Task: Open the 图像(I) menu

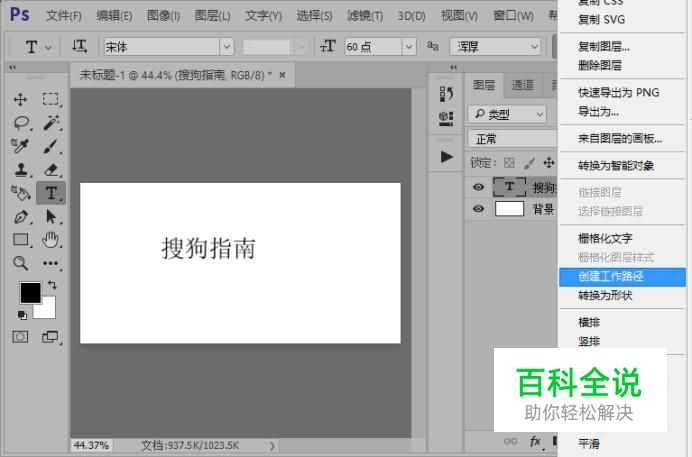Action: (x=163, y=16)
